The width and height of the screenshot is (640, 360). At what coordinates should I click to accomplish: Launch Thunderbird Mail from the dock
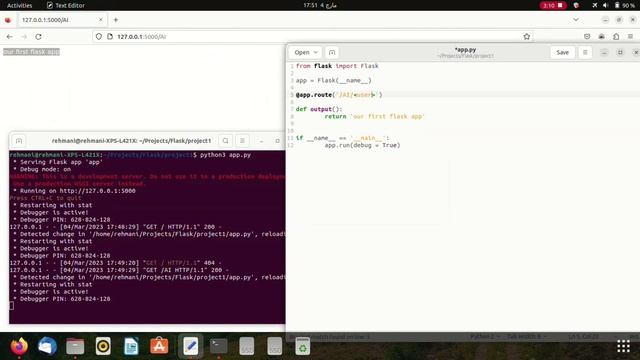click(x=47, y=347)
